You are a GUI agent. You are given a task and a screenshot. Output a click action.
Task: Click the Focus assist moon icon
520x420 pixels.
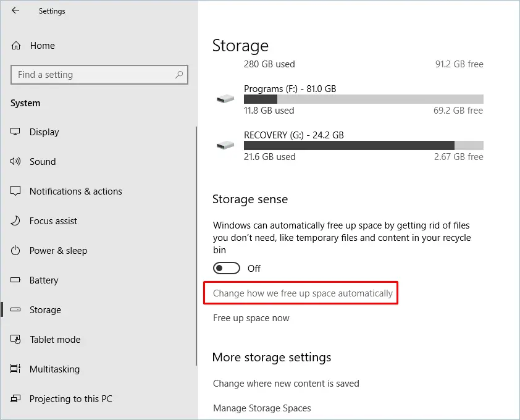coord(16,221)
